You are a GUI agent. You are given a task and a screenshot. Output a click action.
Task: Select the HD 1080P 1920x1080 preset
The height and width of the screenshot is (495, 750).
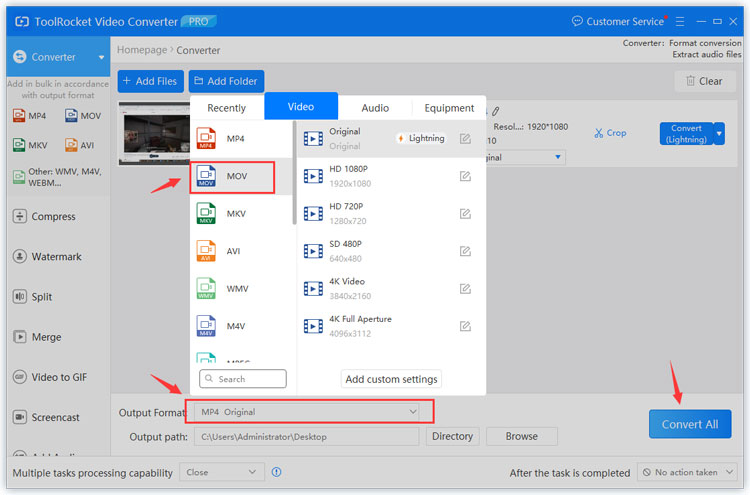coord(391,176)
